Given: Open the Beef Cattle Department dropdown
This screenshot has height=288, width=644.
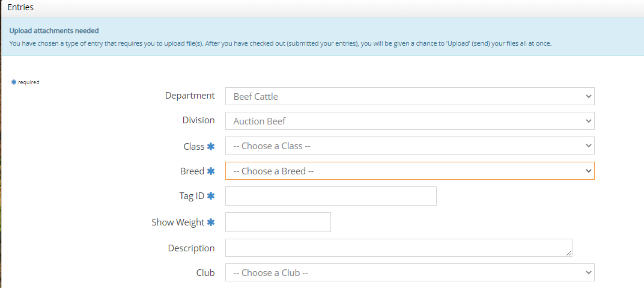Looking at the screenshot, I should (x=410, y=96).
